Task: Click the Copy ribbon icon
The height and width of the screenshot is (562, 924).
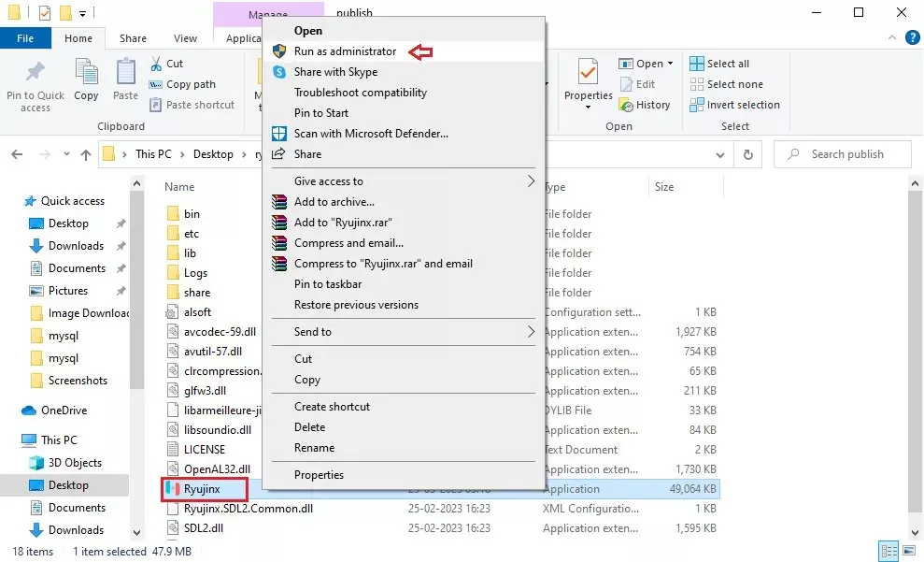Action: (86, 72)
